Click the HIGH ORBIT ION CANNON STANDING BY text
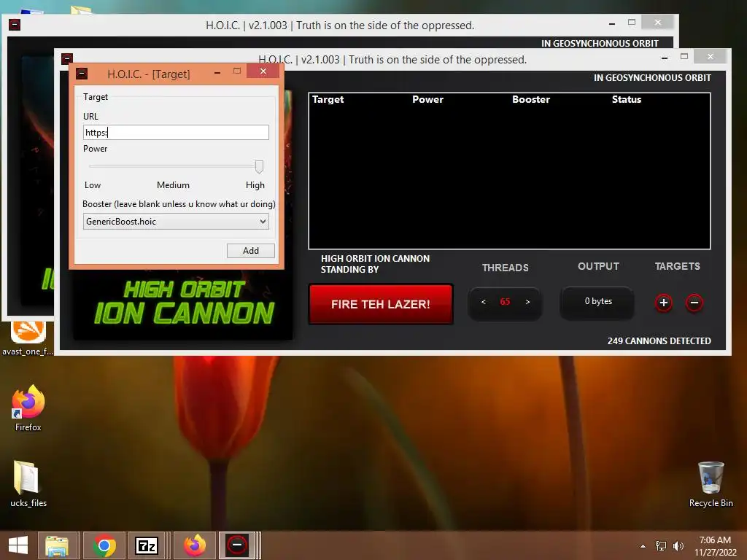The height and width of the screenshot is (560, 747). tap(375, 264)
